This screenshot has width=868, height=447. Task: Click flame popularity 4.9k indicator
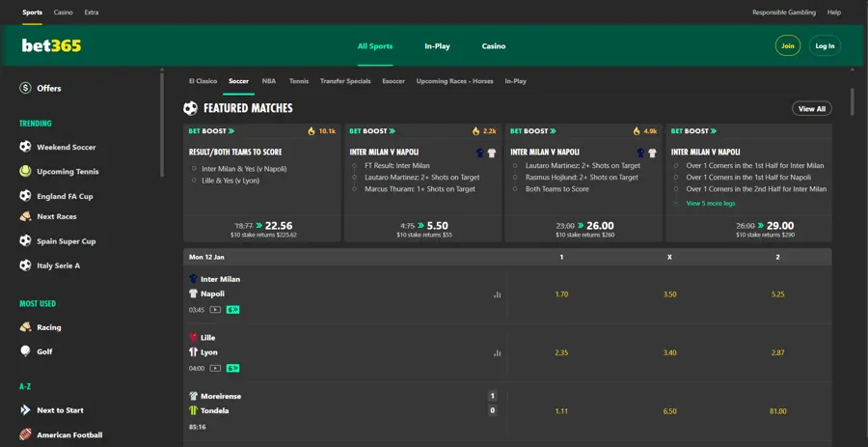pyautogui.click(x=645, y=131)
